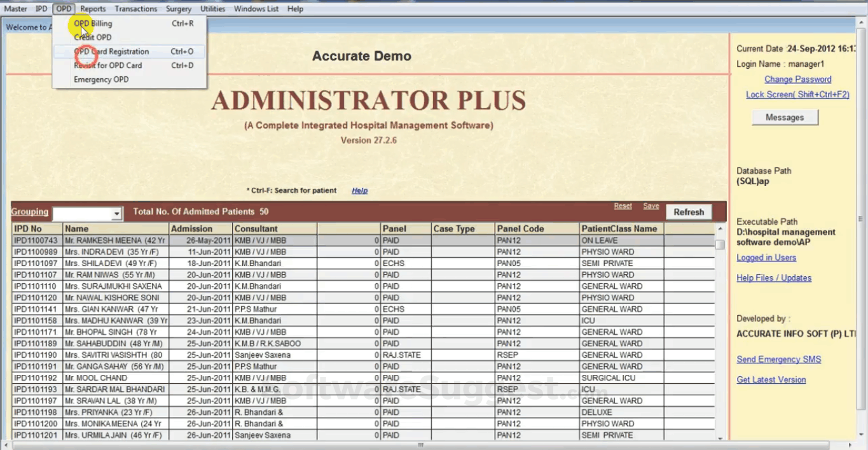The width and height of the screenshot is (868, 450).
Task: Open the Change Password link
Action: pyautogui.click(x=797, y=79)
